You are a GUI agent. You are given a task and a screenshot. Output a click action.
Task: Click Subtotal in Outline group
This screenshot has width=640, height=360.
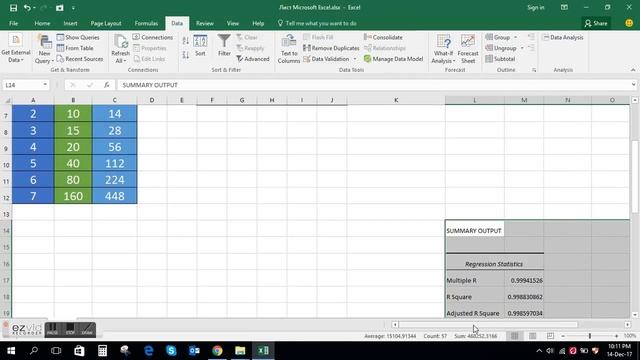point(500,59)
